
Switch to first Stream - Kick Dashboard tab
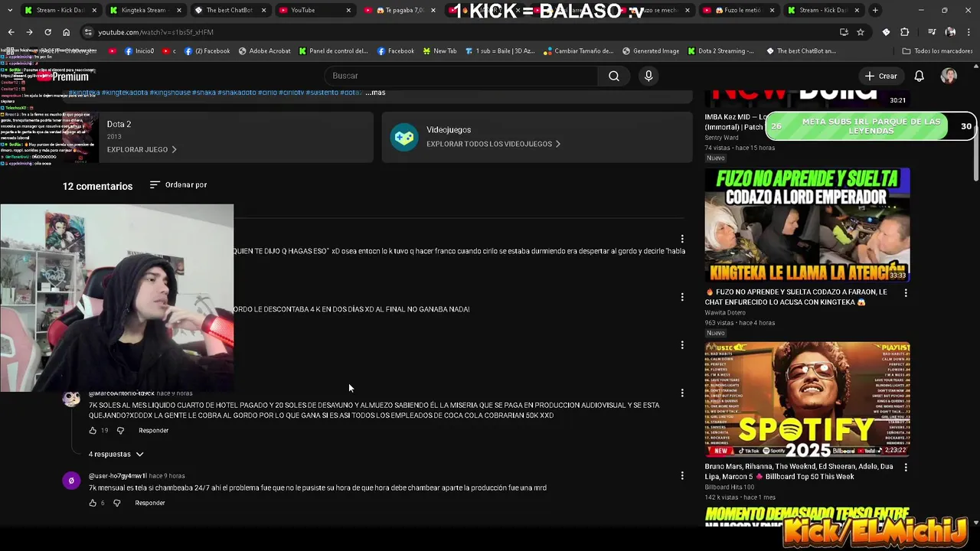60,10
